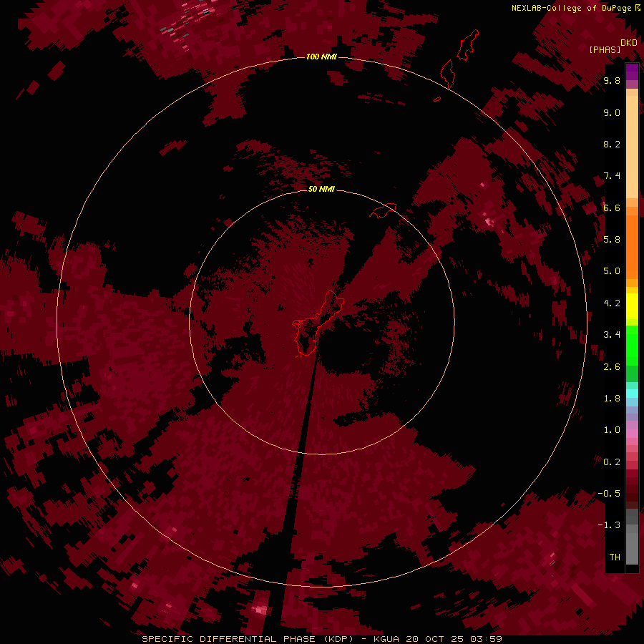Pick the orange segment of the color bar
The height and width of the screenshot is (644, 644).
click(x=632, y=246)
